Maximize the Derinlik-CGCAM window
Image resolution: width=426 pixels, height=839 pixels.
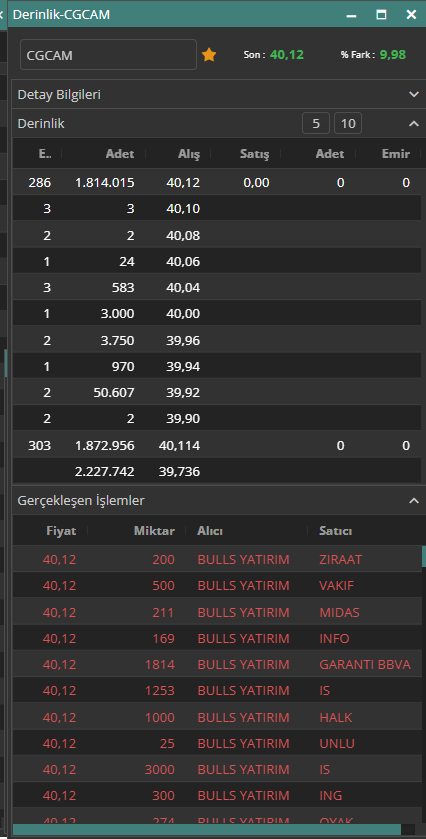point(382,15)
